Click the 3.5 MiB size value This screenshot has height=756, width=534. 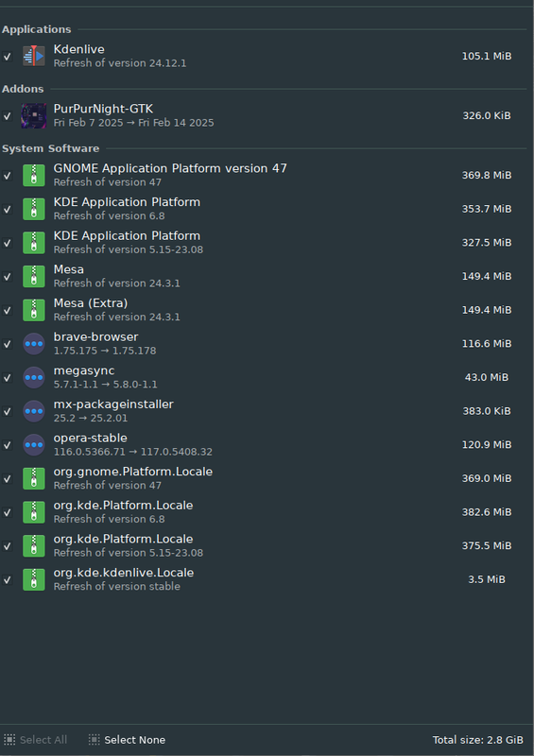pyautogui.click(x=487, y=579)
